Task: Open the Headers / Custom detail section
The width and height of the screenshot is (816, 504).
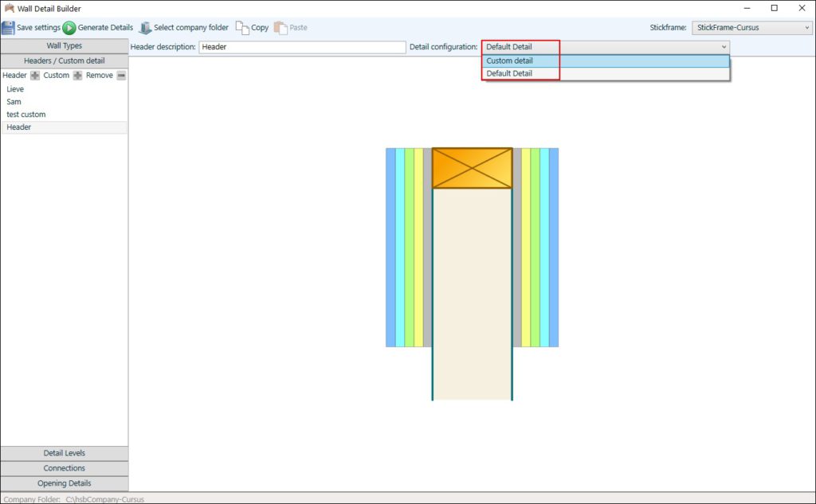Action: pos(65,61)
